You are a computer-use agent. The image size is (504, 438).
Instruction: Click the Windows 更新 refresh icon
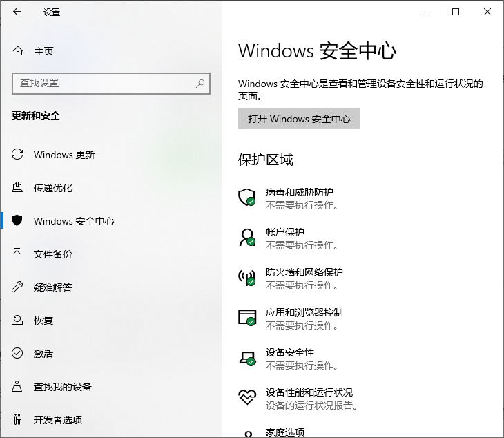coord(17,154)
